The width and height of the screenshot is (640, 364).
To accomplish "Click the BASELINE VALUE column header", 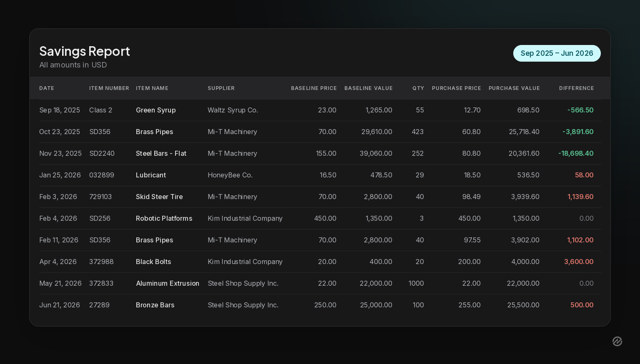I will click(369, 88).
